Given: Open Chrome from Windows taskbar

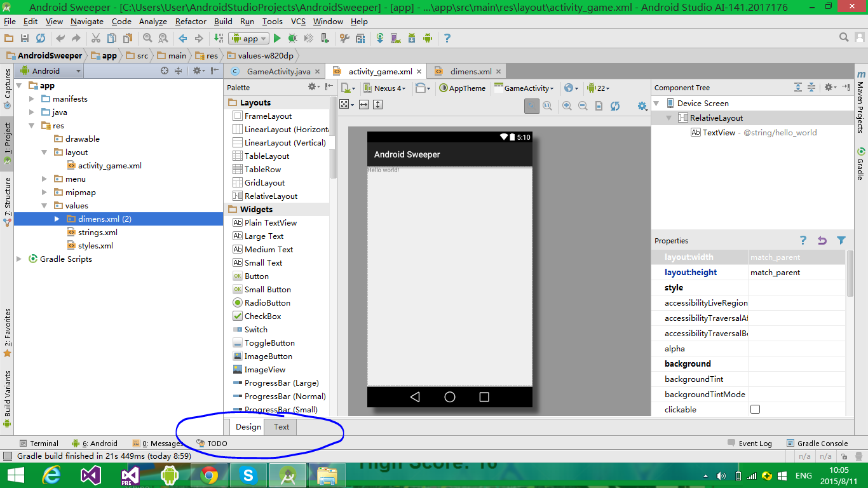Looking at the screenshot, I should click(208, 475).
